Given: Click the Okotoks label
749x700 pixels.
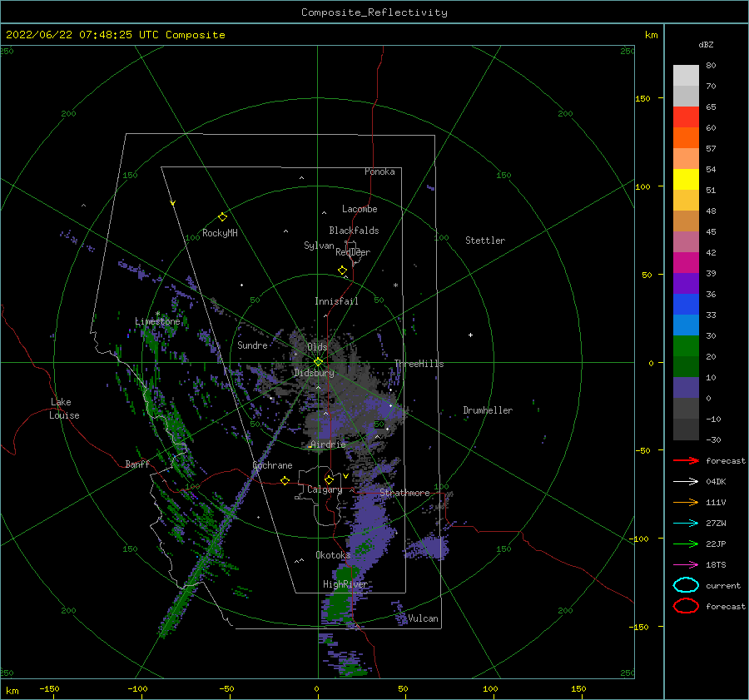Looking at the screenshot, I should (333, 555).
